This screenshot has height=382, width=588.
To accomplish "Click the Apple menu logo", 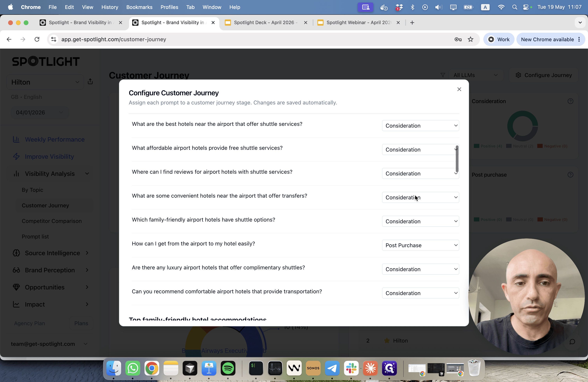I will (10, 7).
